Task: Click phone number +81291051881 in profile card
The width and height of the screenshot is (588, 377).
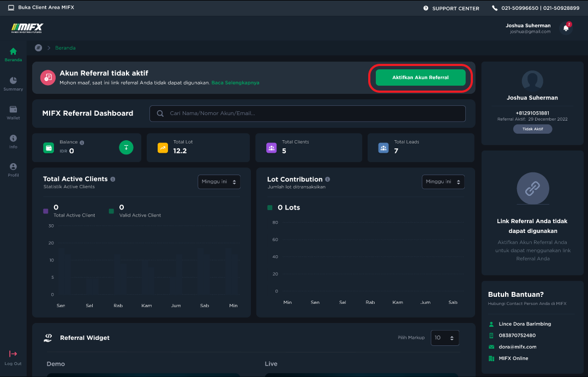Action: [532, 113]
